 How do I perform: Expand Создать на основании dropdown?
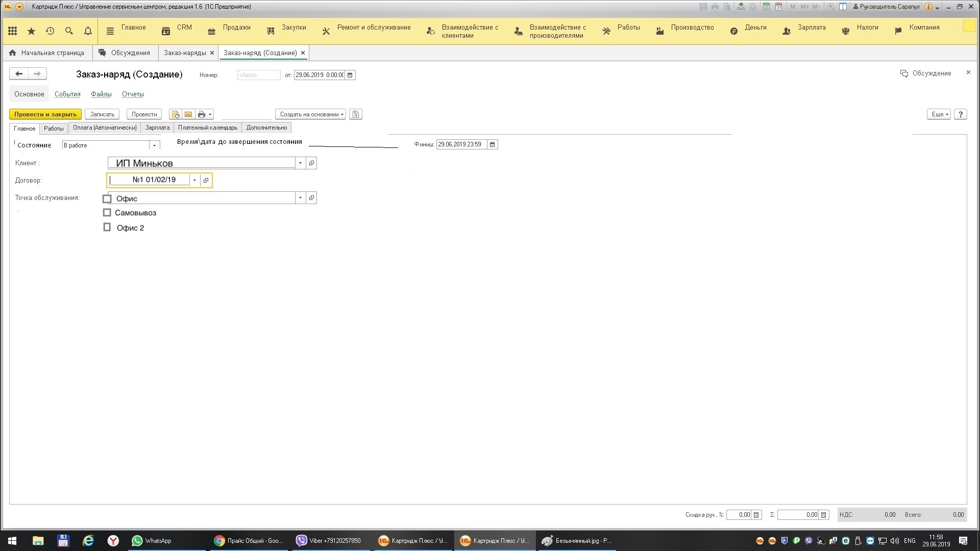pos(310,114)
